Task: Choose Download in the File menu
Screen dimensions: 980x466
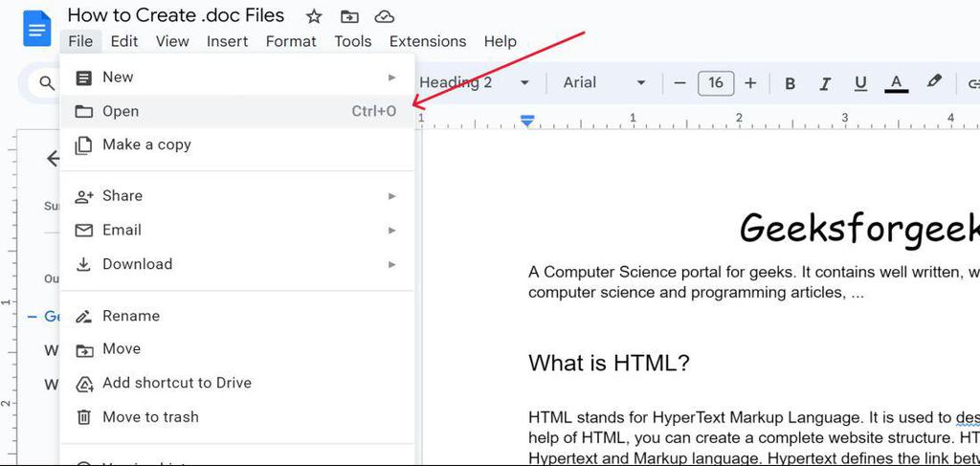Action: 237,264
